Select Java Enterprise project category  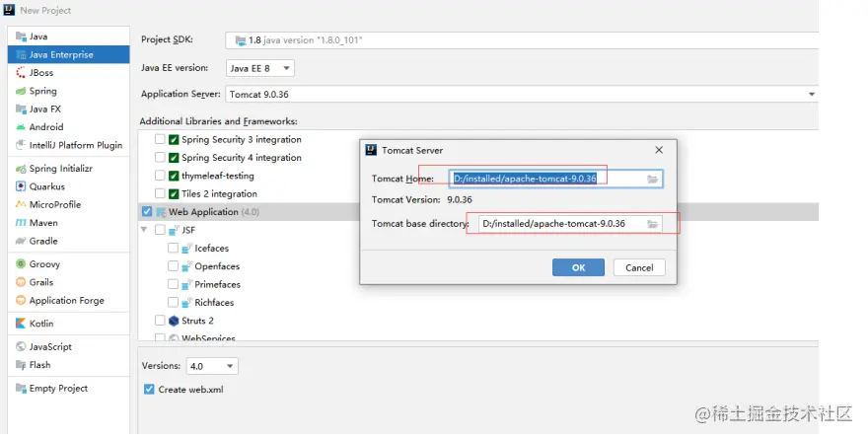click(x=69, y=55)
